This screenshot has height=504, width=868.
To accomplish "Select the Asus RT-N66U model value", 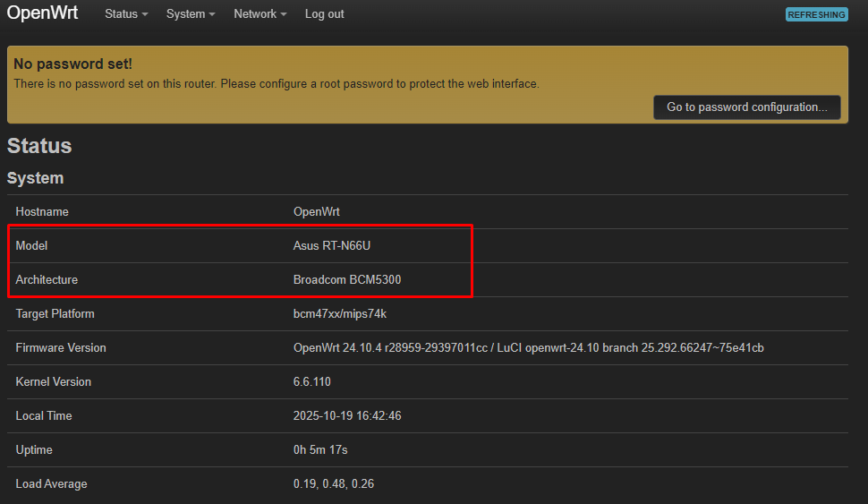I will coord(332,245).
